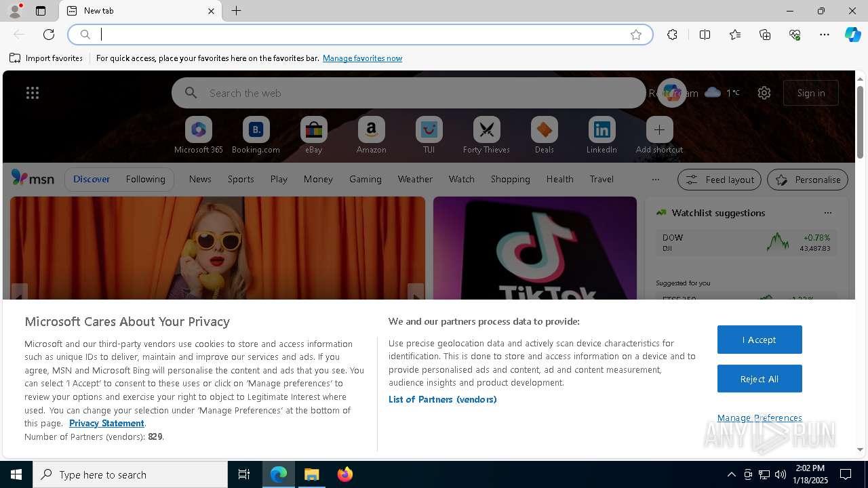Launch the Forty Thieves shortcut

pyautogui.click(x=486, y=135)
